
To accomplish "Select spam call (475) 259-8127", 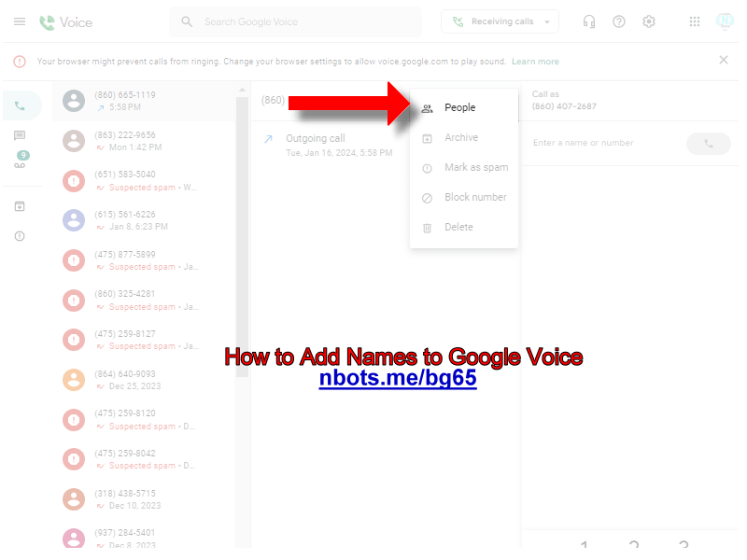I will coord(144,340).
